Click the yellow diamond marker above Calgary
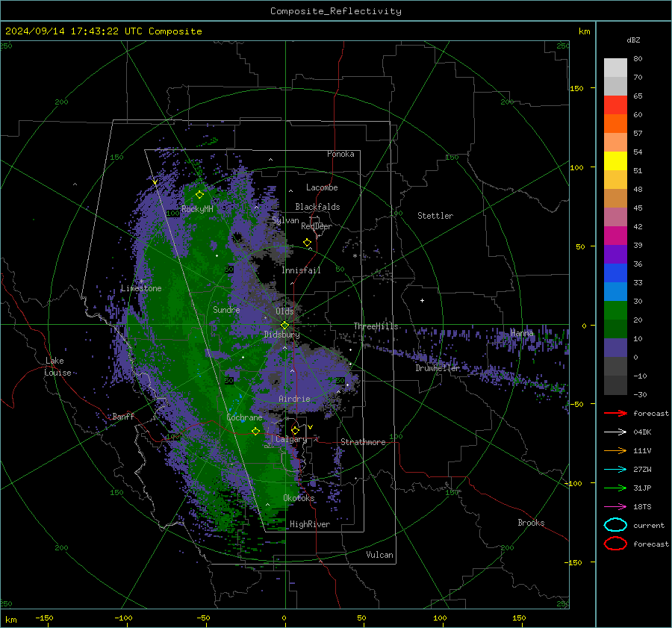 click(295, 430)
